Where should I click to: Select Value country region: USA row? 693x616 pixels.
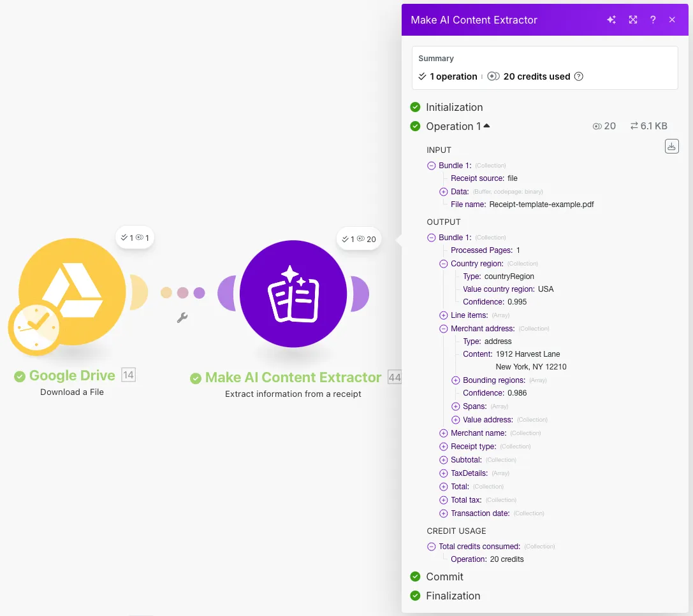(508, 289)
